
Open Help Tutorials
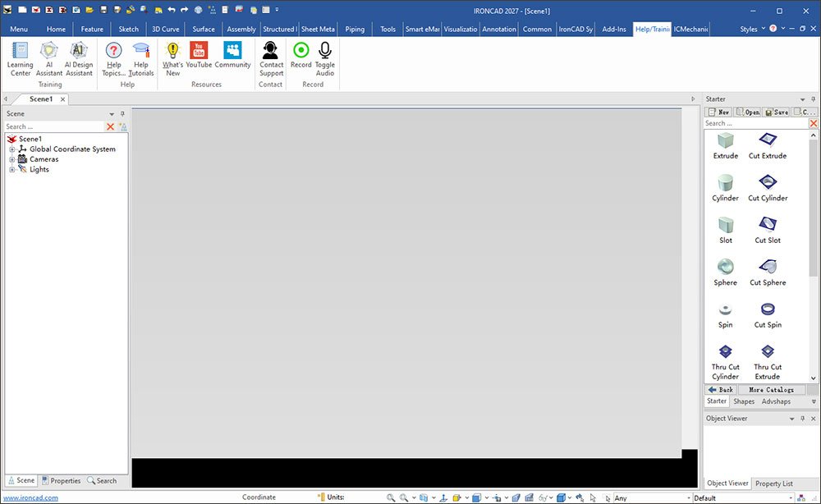[141, 58]
